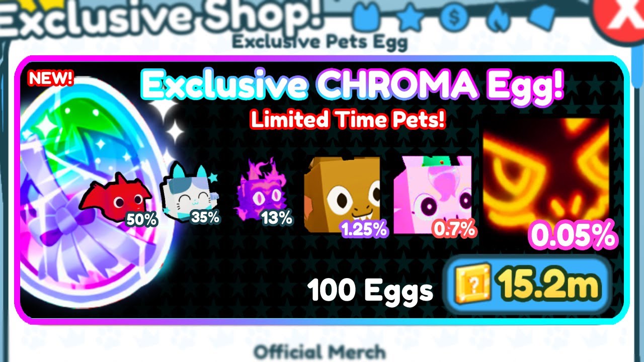Click the 100 Eggs label

pos(370,290)
